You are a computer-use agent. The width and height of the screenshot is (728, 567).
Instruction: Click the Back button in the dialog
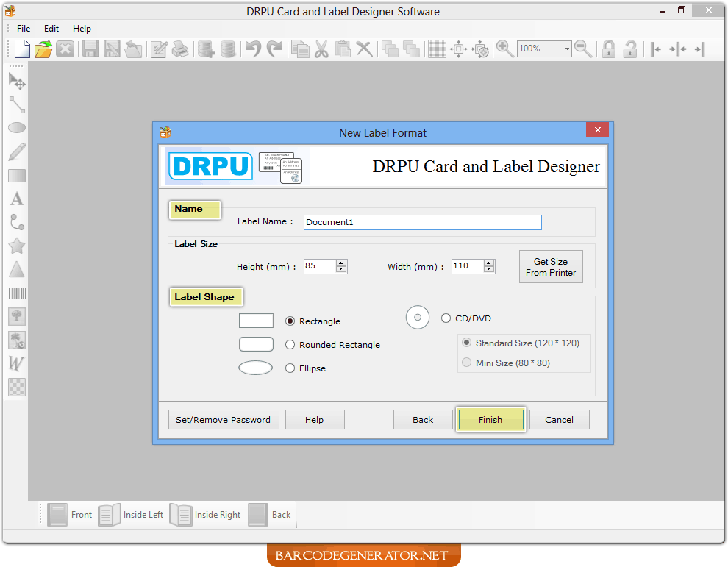click(423, 420)
